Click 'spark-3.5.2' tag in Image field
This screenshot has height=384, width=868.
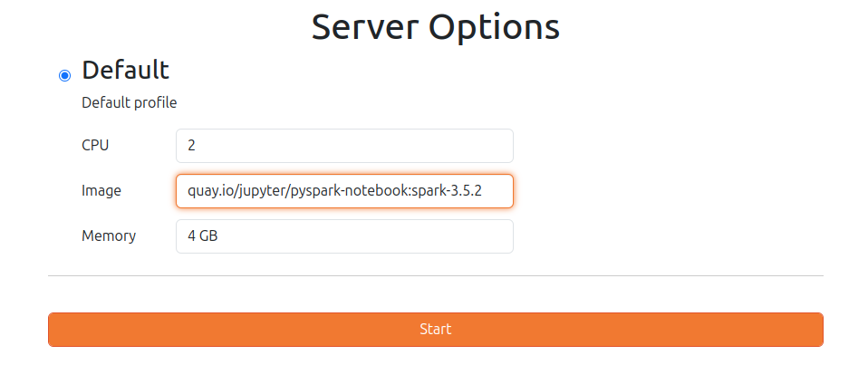(446, 191)
